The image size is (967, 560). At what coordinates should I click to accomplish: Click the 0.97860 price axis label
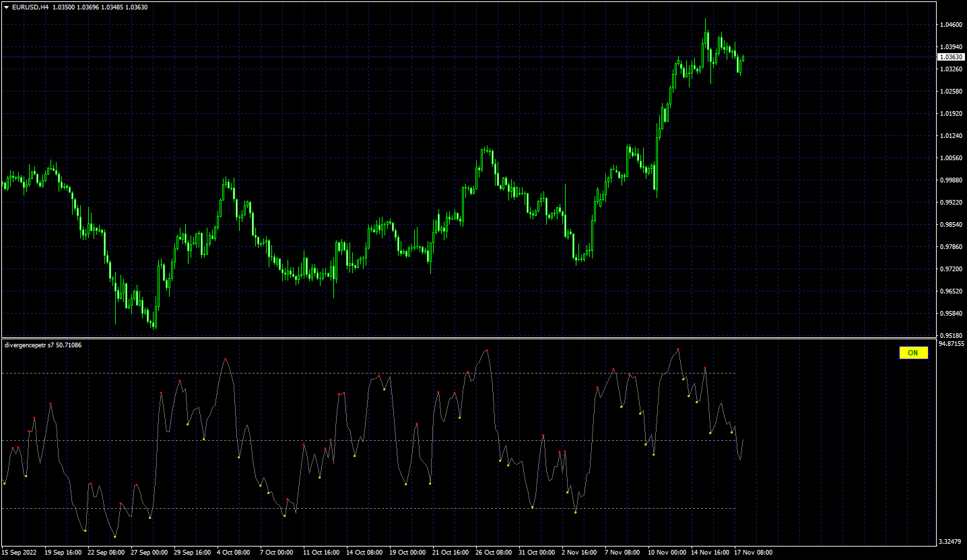click(951, 247)
